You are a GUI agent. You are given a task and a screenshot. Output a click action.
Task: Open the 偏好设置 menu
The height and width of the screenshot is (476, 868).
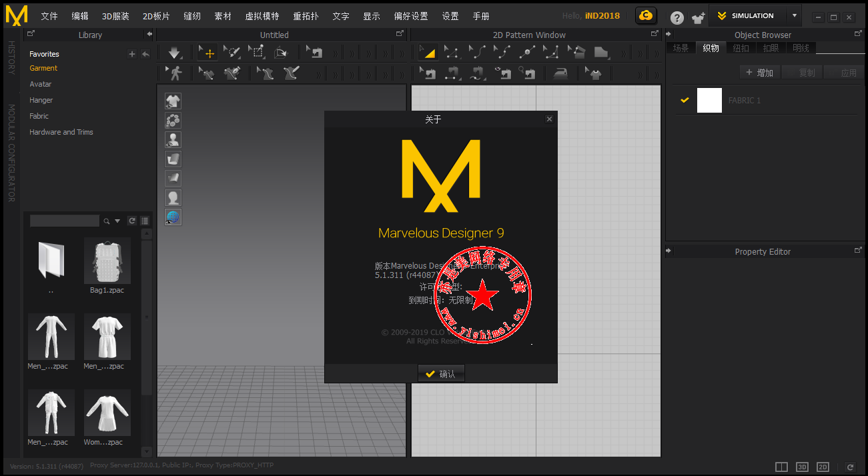point(411,16)
